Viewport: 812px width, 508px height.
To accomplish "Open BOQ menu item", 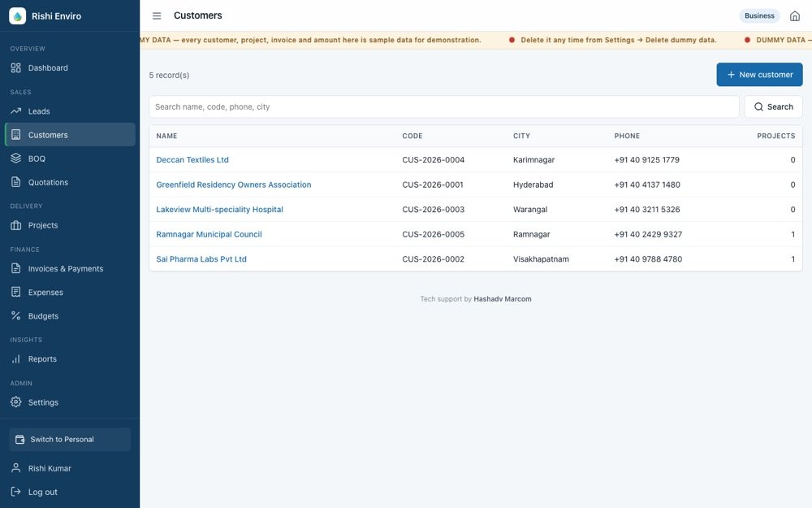I will [x=70, y=158].
